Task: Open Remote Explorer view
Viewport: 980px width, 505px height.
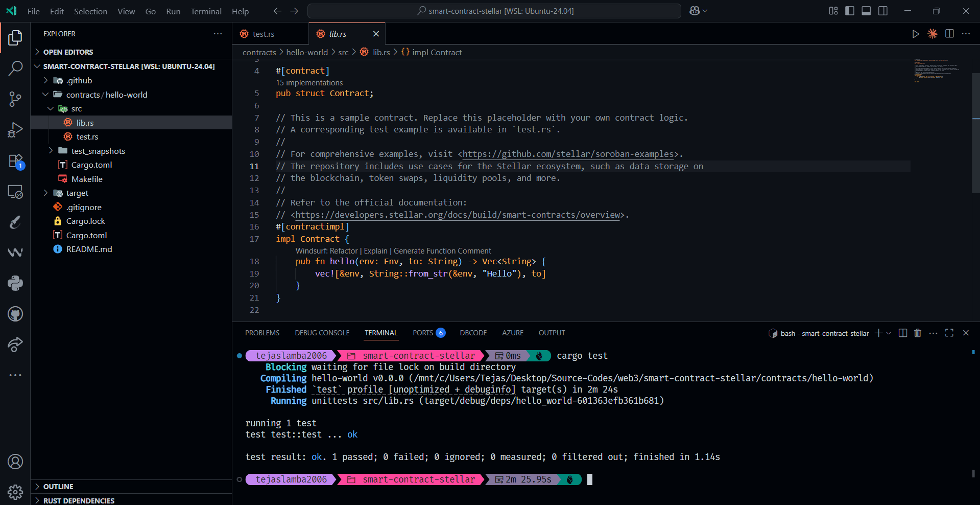Action: coord(15,192)
